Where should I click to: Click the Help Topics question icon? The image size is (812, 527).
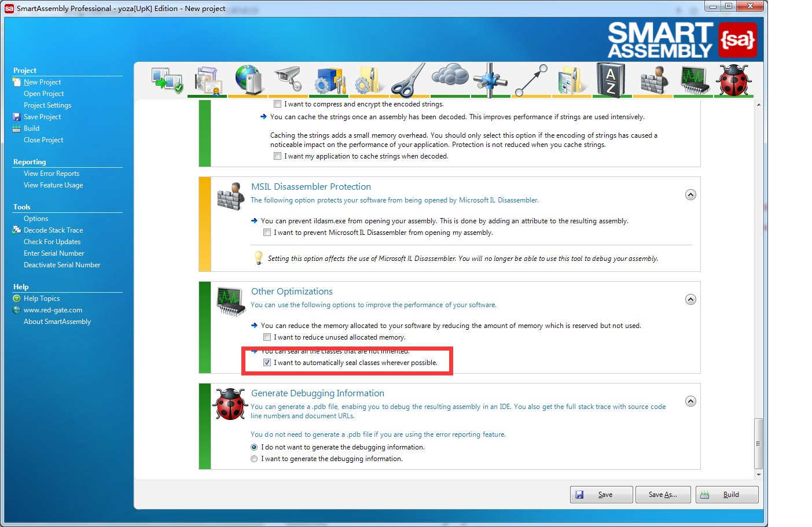pos(16,298)
